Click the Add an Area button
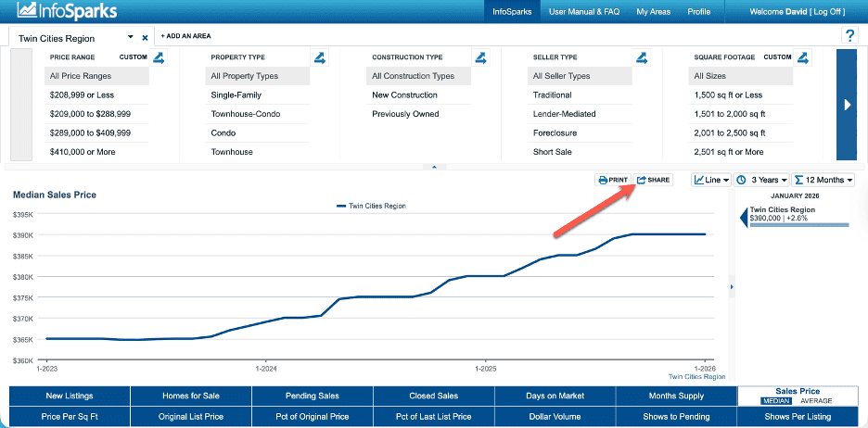The width and height of the screenshot is (868, 428). (x=185, y=36)
